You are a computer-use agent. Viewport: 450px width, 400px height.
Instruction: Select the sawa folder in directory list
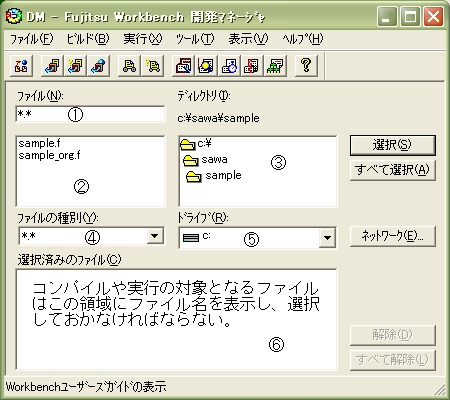click(206, 160)
